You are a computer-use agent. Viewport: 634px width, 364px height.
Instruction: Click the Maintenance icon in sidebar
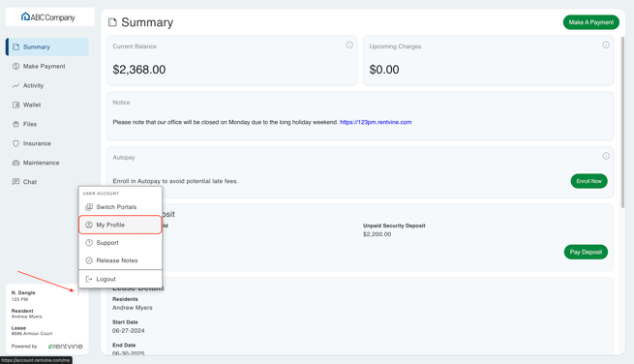point(15,163)
